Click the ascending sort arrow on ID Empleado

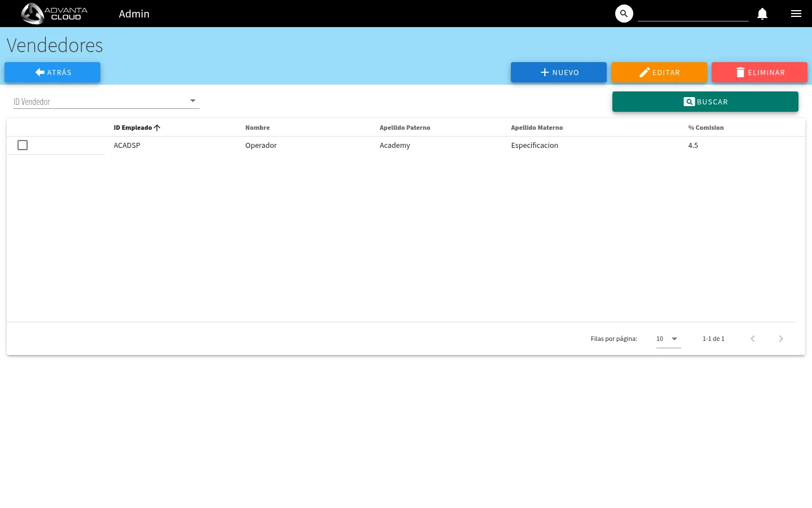pos(157,128)
